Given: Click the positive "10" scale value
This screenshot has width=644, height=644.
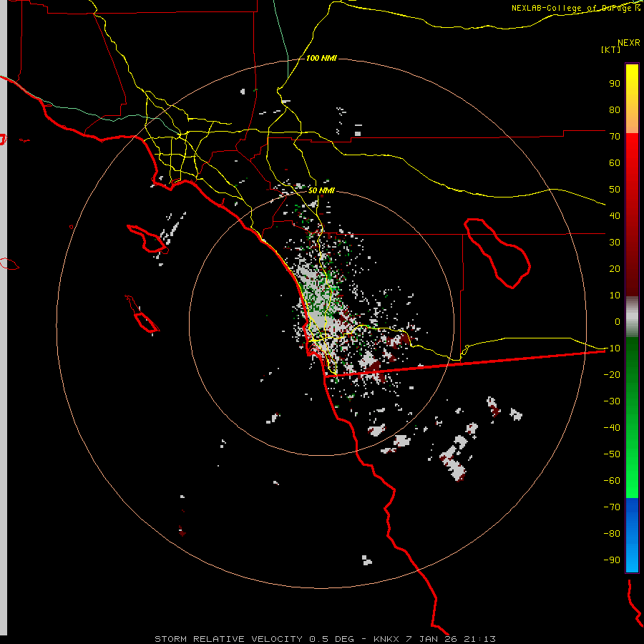Looking at the screenshot, I should coord(615,296).
